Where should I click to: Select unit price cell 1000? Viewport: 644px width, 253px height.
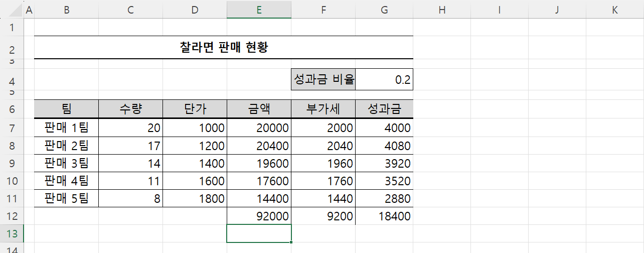coord(195,128)
